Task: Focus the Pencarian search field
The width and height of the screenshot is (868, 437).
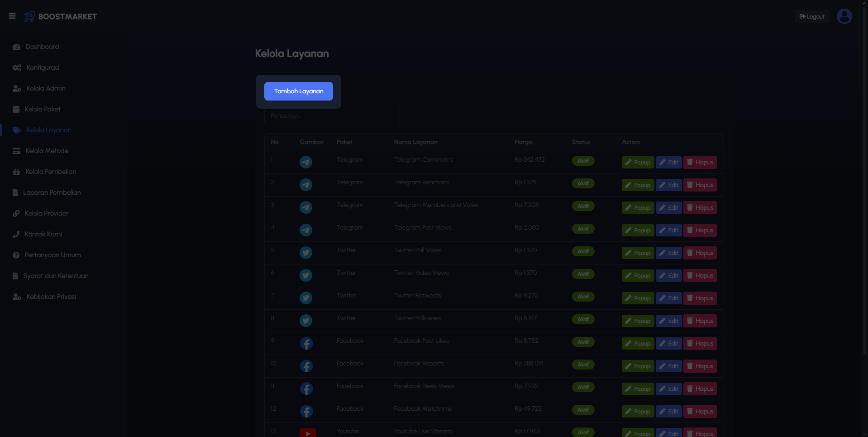Action: 332,116
